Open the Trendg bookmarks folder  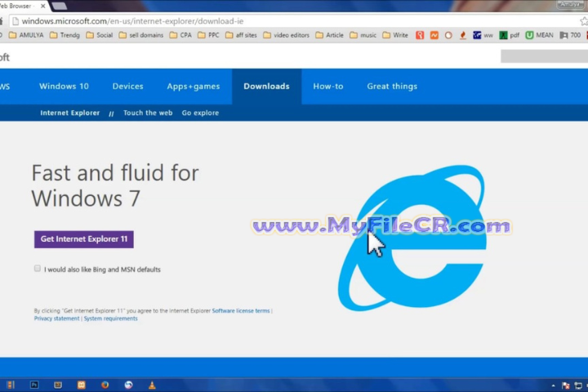click(x=65, y=35)
